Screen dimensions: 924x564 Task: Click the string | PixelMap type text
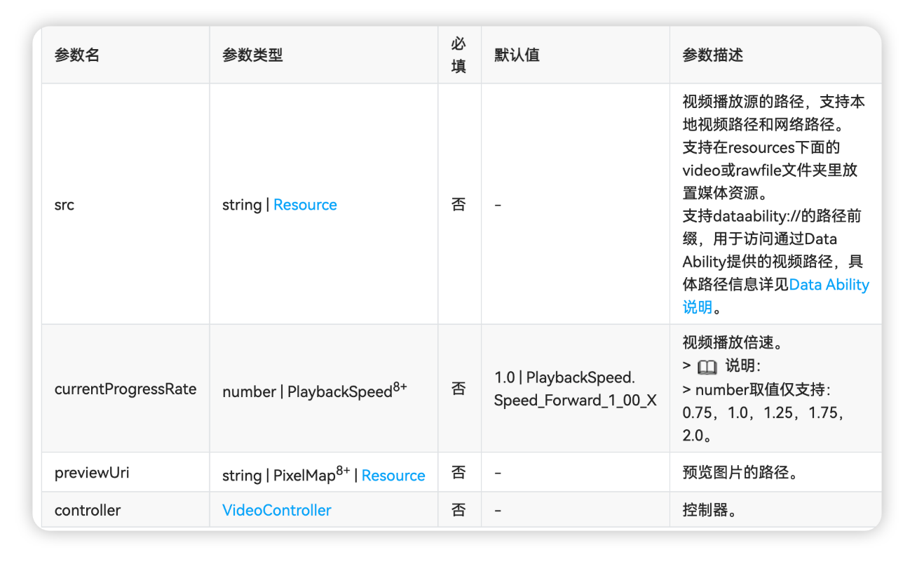click(286, 474)
